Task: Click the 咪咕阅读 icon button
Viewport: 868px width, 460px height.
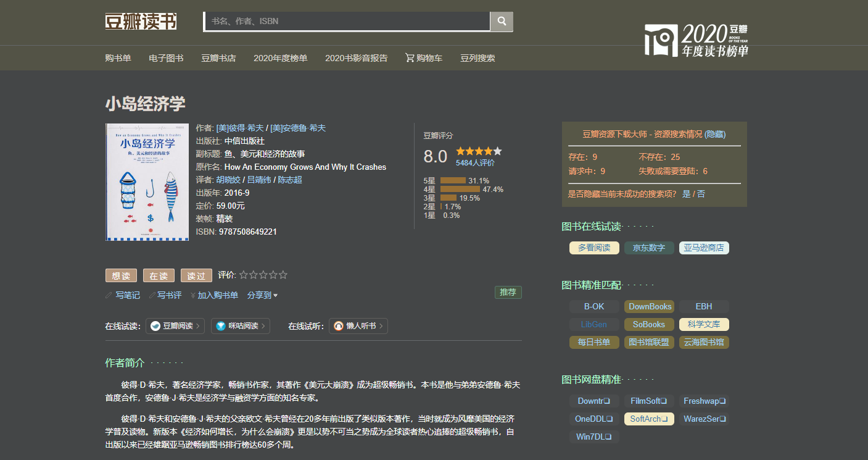Action: (x=241, y=326)
